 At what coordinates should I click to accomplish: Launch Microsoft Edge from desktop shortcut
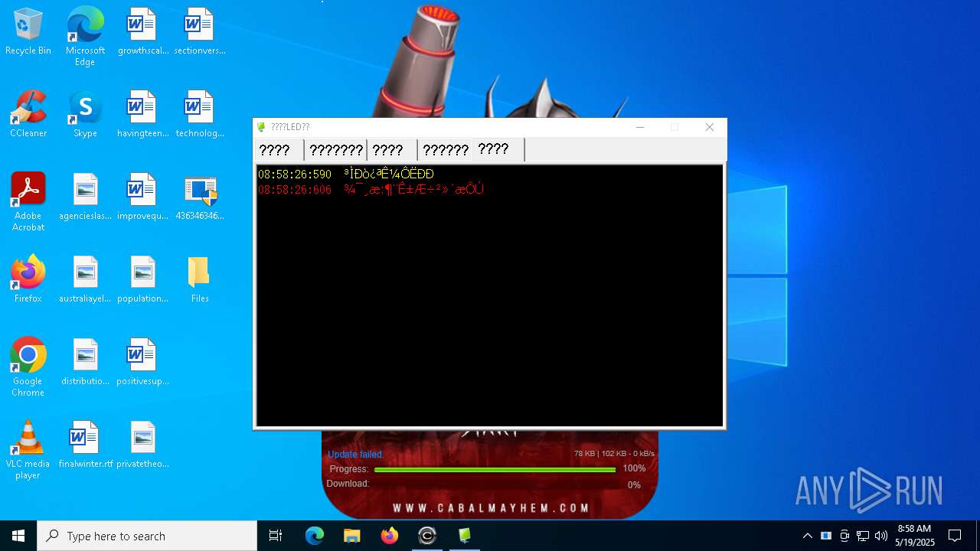pyautogui.click(x=85, y=36)
